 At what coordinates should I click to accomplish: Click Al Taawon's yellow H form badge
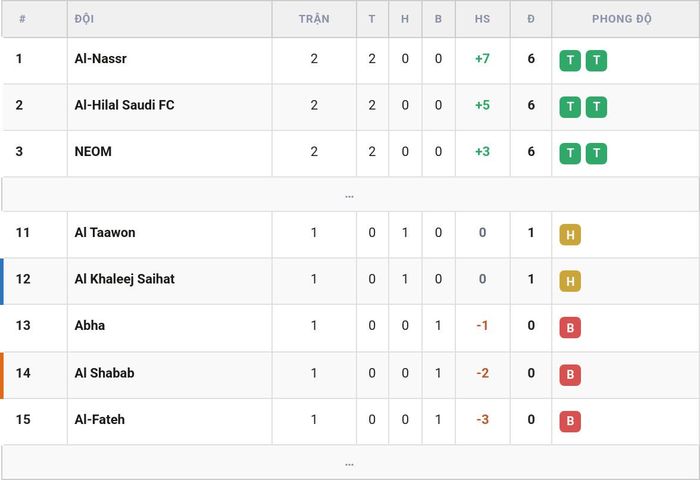[x=570, y=234]
